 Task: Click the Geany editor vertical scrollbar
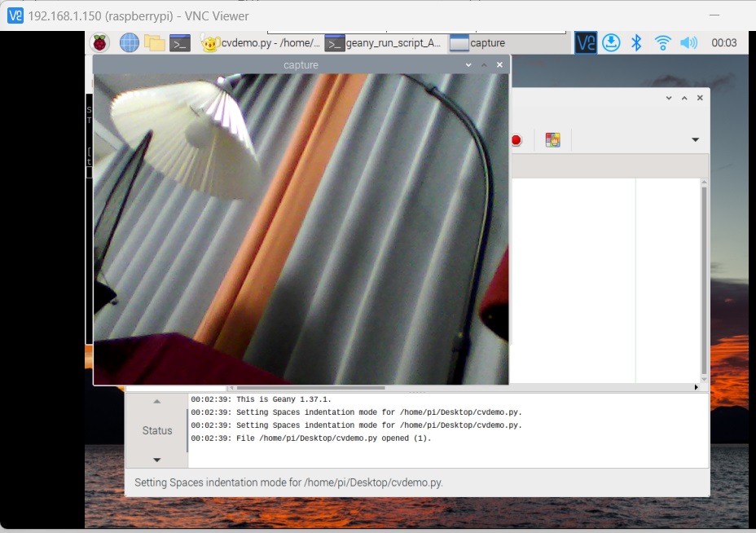tap(704, 277)
